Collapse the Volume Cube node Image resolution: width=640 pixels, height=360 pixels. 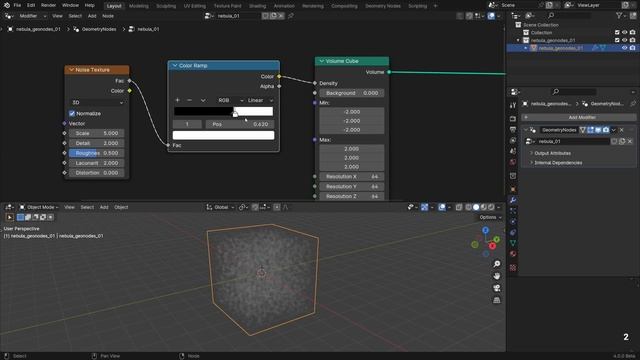tap(321, 61)
